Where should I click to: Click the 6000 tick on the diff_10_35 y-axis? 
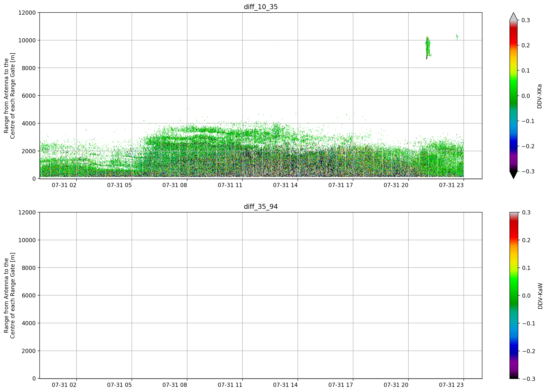pos(29,96)
